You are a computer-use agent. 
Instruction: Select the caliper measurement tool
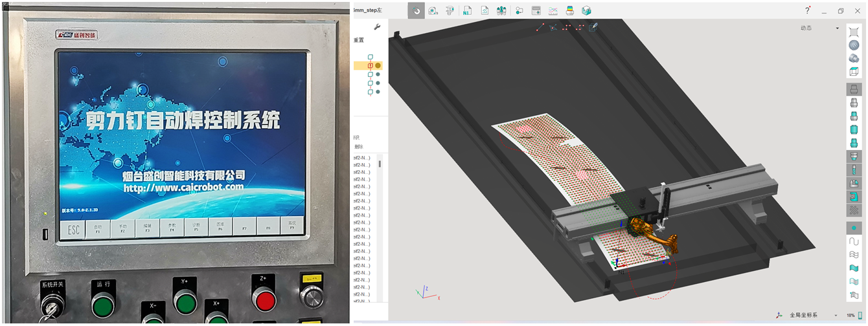[x=450, y=10]
